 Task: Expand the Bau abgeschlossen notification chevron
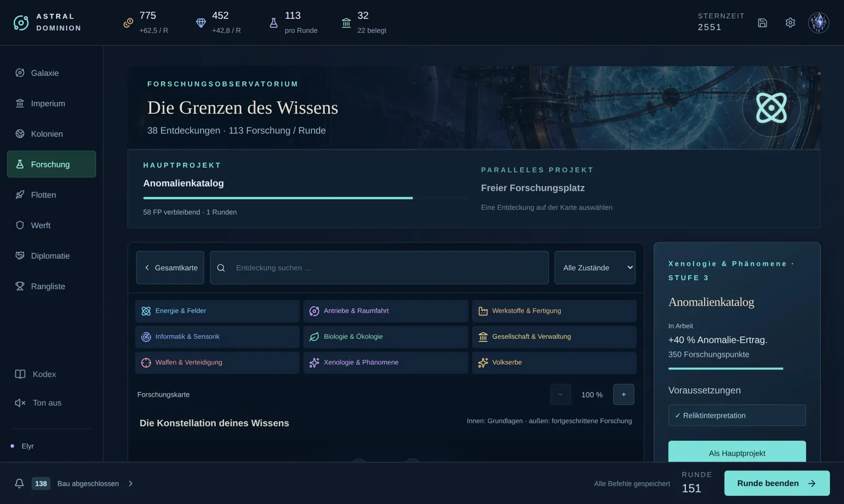[131, 483]
